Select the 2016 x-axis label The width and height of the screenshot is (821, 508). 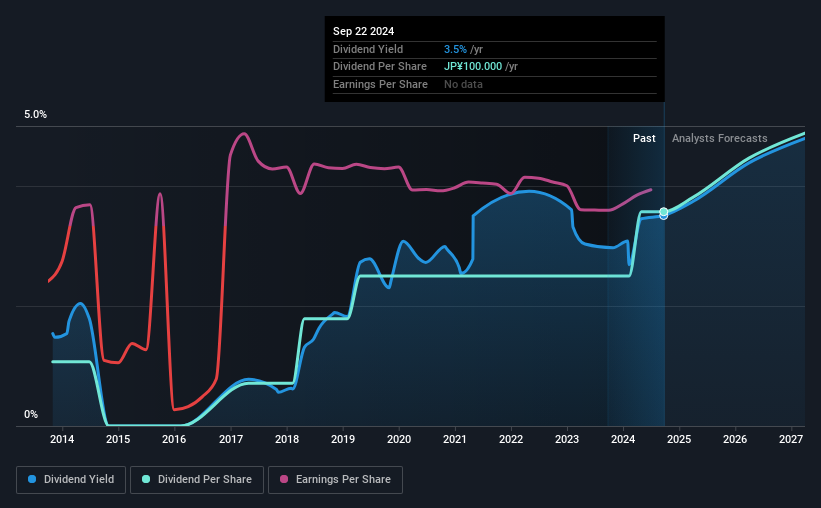174,439
